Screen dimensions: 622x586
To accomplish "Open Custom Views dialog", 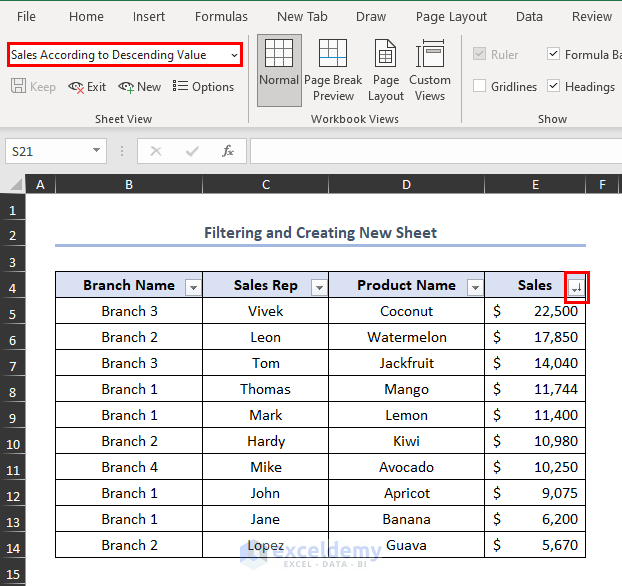I will [430, 69].
